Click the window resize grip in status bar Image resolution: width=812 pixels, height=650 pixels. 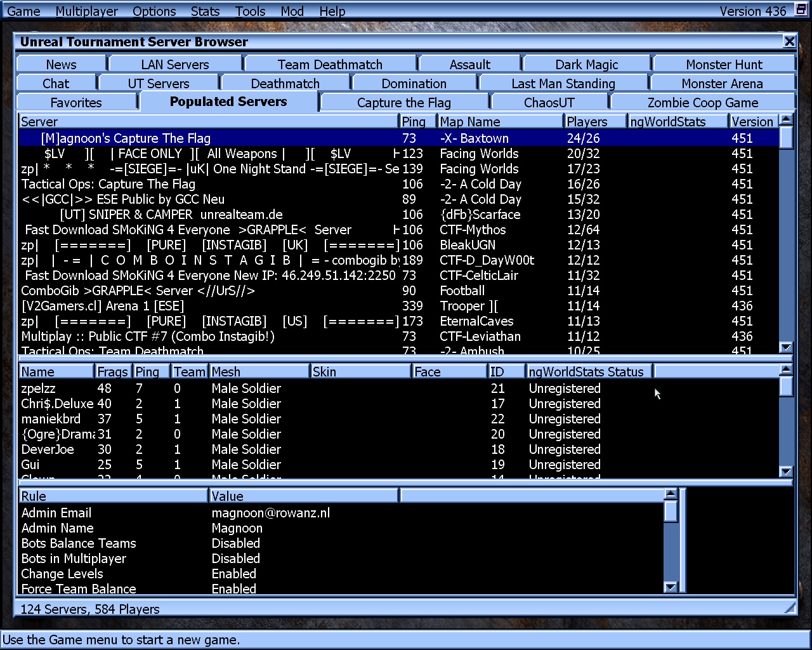[789, 608]
